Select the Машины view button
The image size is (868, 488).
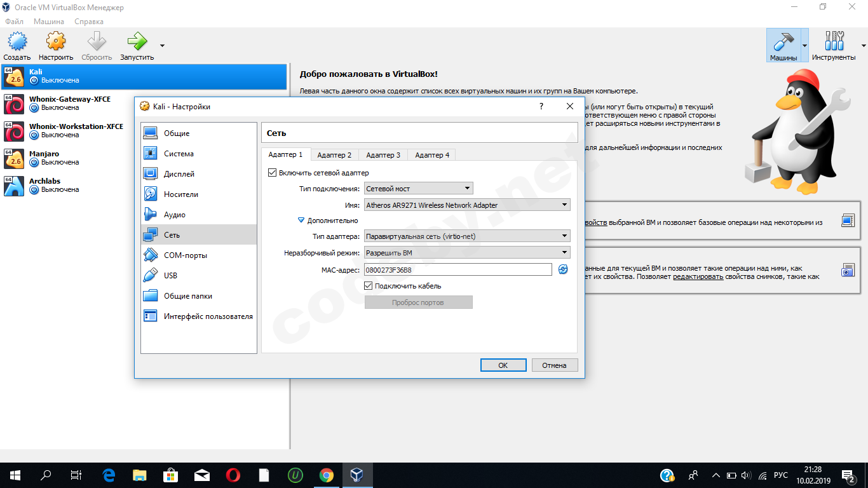[x=783, y=44]
